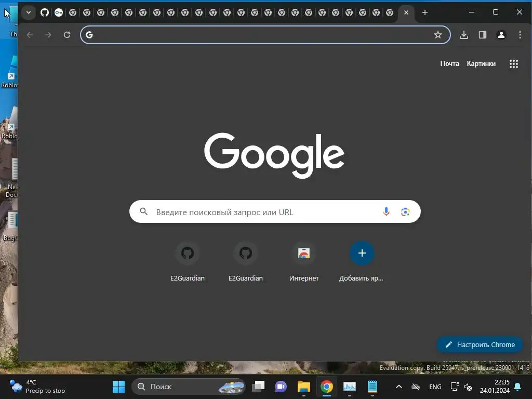Screen dimensions: 532x399
Task: Open the Windows Start menu
Action: pos(119,387)
